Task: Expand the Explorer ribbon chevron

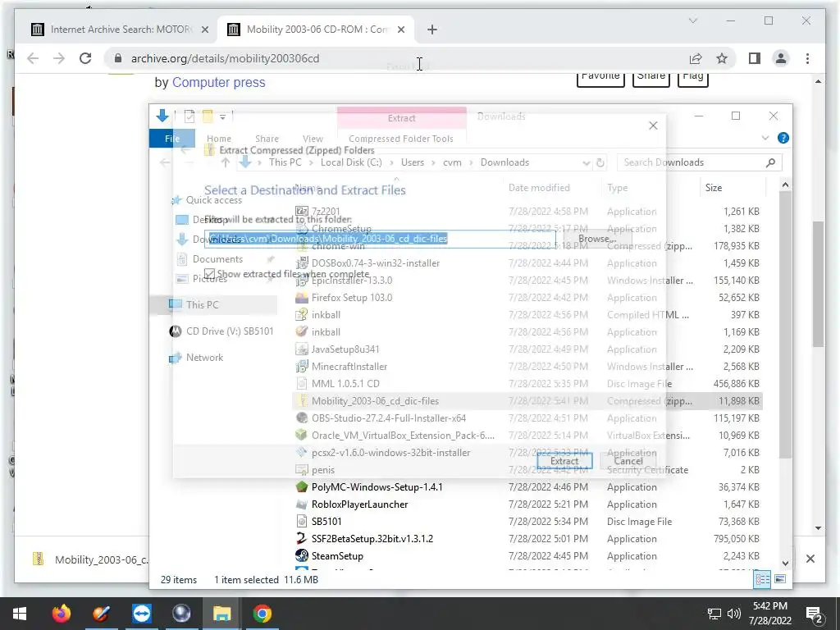Action: click(765, 138)
